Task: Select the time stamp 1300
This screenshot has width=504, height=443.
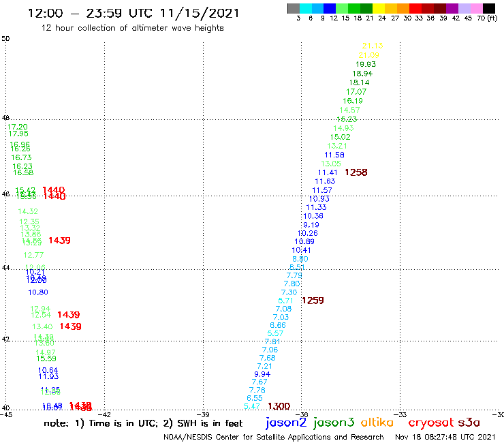Action: pyautogui.click(x=279, y=406)
